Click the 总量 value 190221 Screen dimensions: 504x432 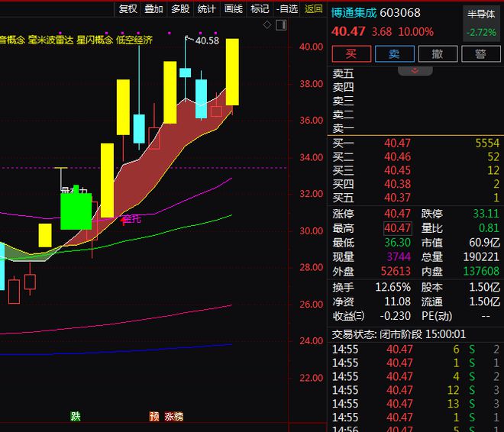click(482, 257)
